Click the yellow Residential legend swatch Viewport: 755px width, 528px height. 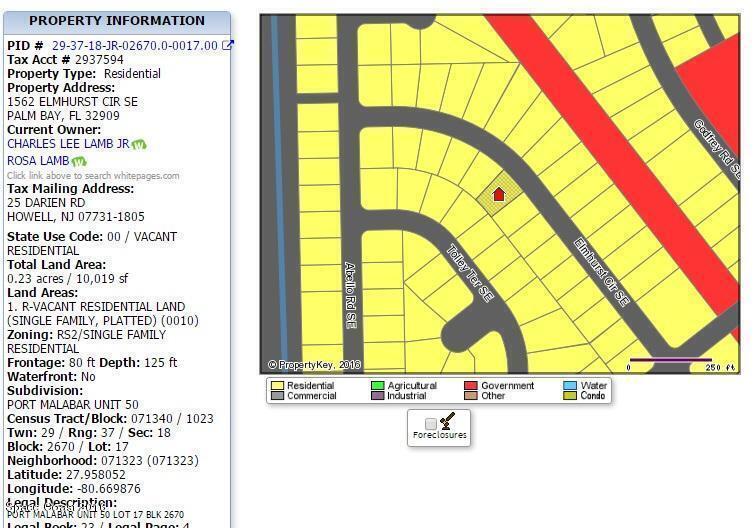tap(277, 386)
